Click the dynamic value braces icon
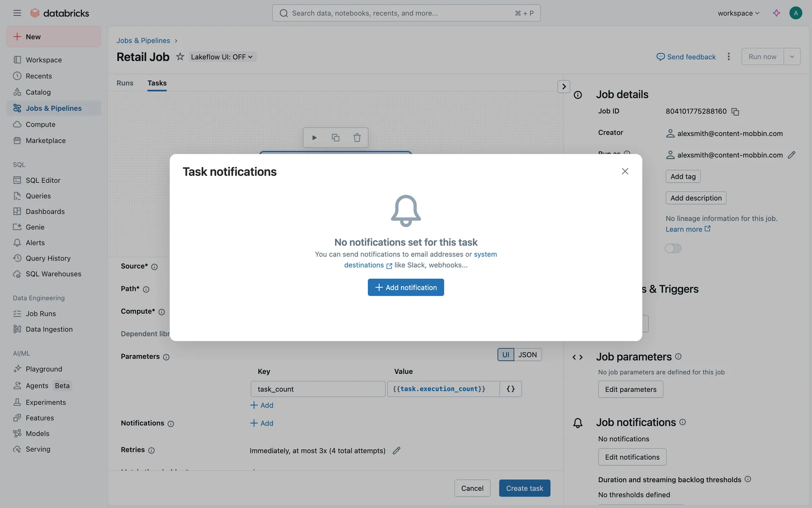 click(x=510, y=389)
